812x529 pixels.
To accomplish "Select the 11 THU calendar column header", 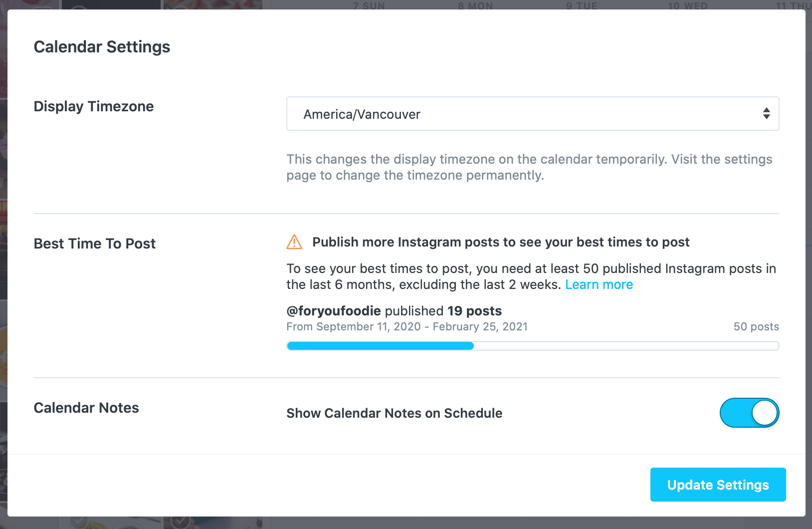I will (793, 5).
